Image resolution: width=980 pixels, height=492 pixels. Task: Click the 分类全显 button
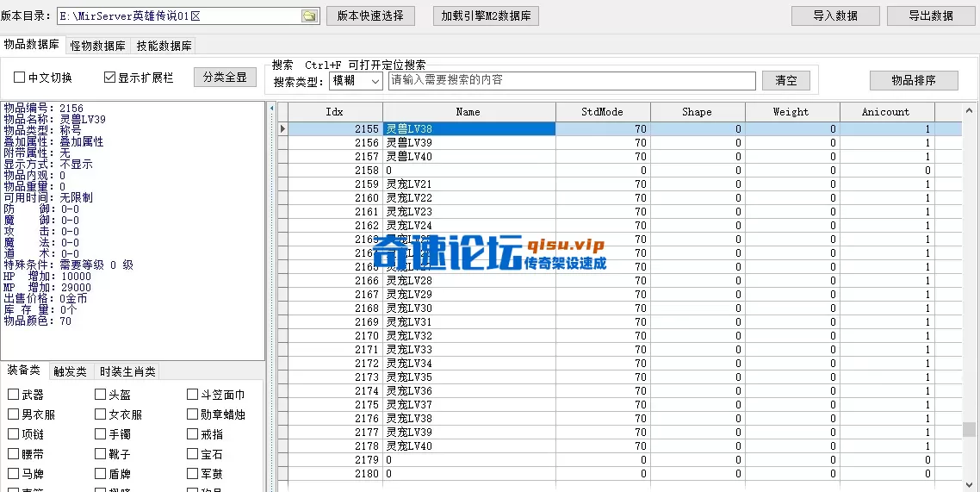[225, 78]
